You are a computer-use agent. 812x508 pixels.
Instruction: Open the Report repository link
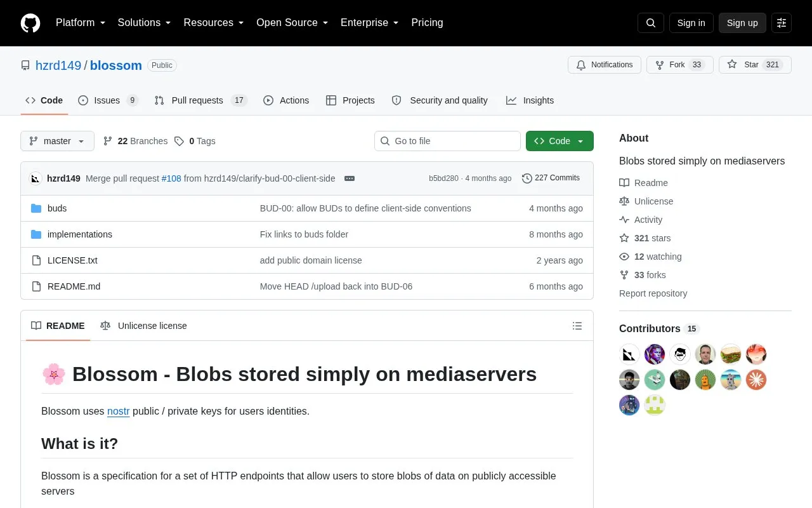click(653, 293)
